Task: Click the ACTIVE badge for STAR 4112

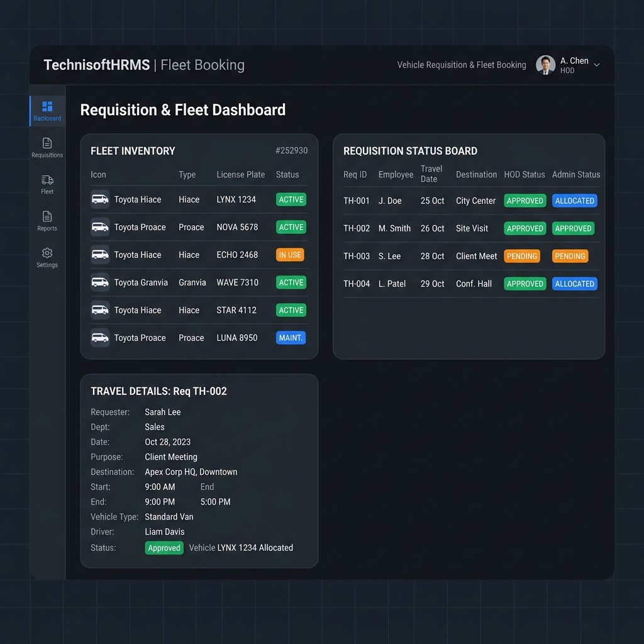Action: (x=291, y=310)
